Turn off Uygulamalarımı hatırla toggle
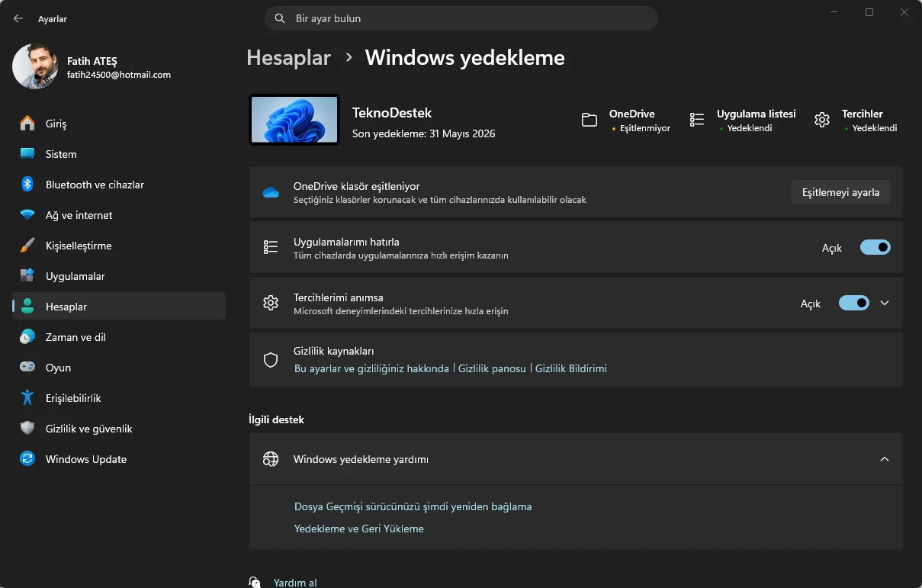The height and width of the screenshot is (588, 922). [875, 247]
